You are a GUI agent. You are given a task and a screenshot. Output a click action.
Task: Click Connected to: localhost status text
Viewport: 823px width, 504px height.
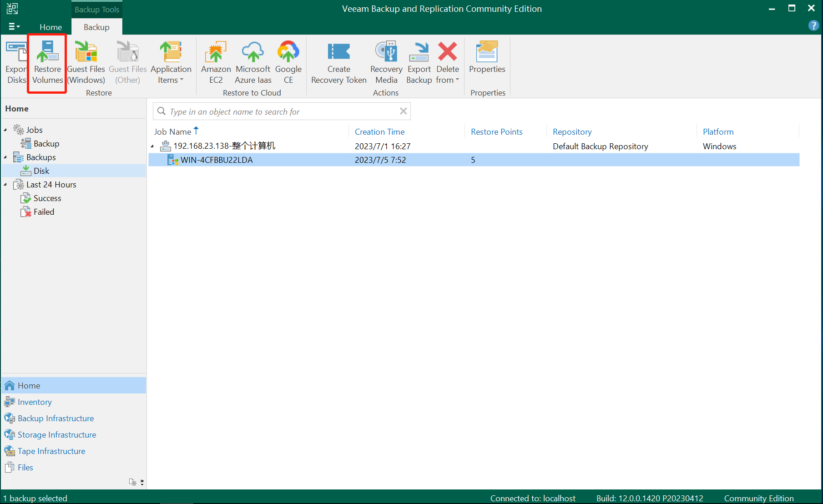click(x=533, y=498)
